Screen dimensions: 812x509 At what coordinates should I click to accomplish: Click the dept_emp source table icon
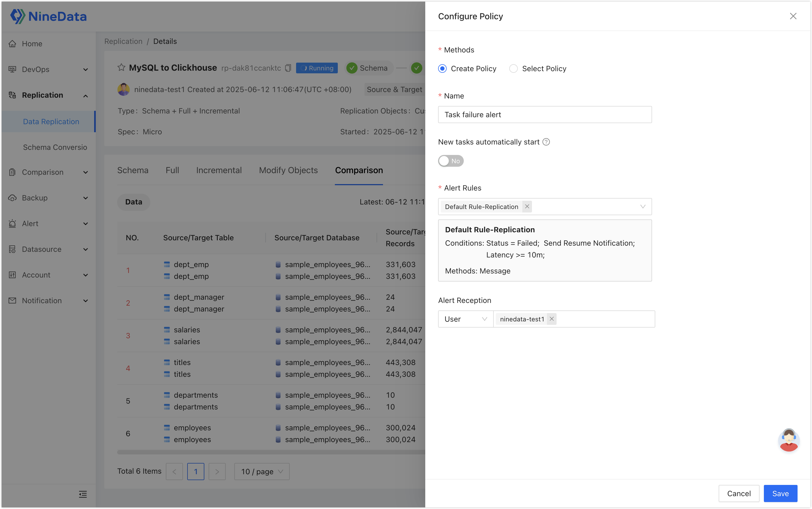(167, 265)
